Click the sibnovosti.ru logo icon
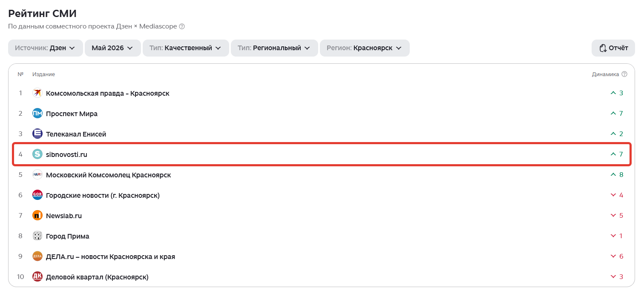 tap(37, 154)
